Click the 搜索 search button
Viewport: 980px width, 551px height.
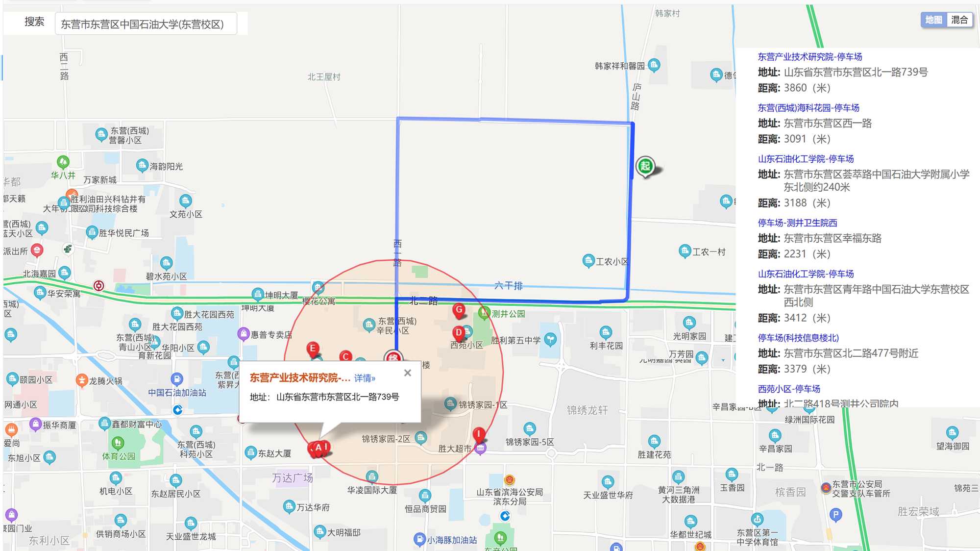[34, 22]
